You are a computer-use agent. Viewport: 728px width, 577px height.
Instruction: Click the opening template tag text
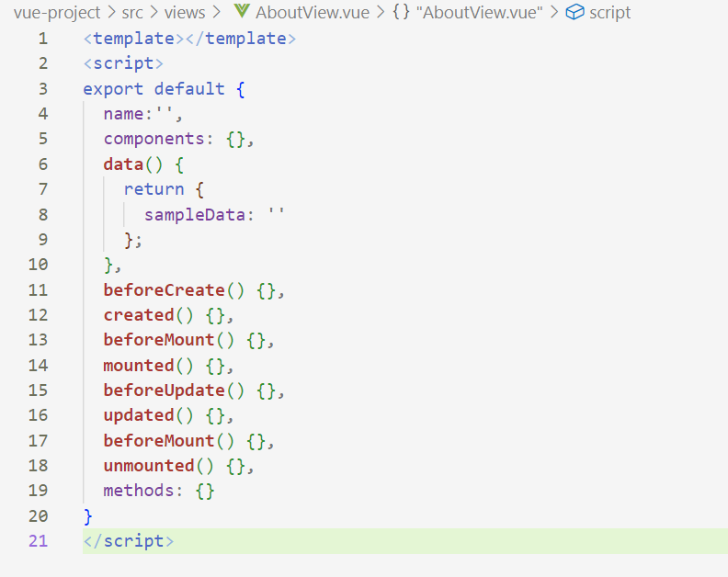(133, 39)
